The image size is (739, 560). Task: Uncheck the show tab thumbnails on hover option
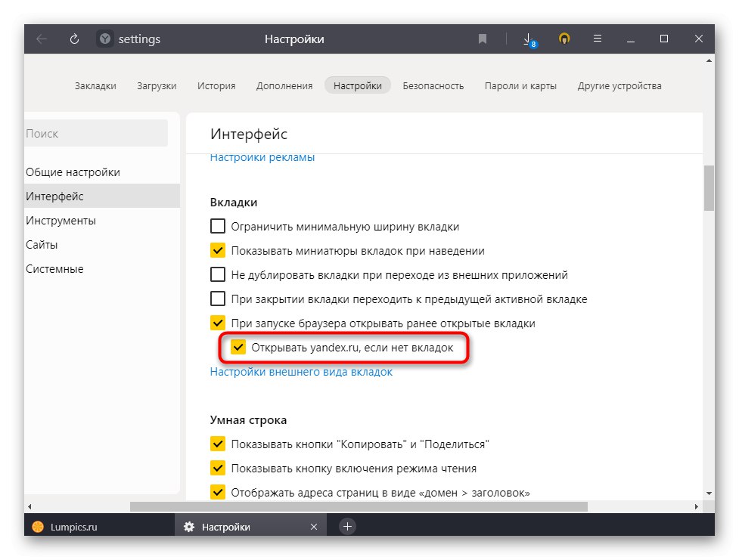coord(218,250)
